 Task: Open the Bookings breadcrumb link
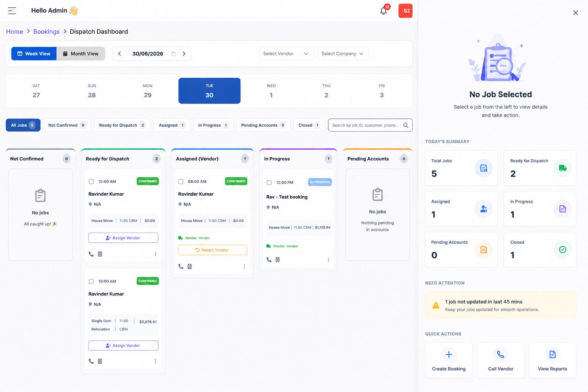[46, 31]
